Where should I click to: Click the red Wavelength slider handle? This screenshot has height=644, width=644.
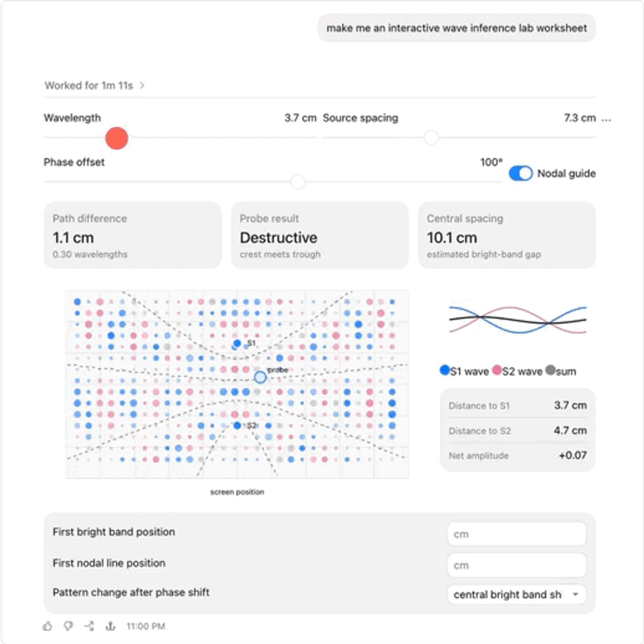click(x=116, y=138)
